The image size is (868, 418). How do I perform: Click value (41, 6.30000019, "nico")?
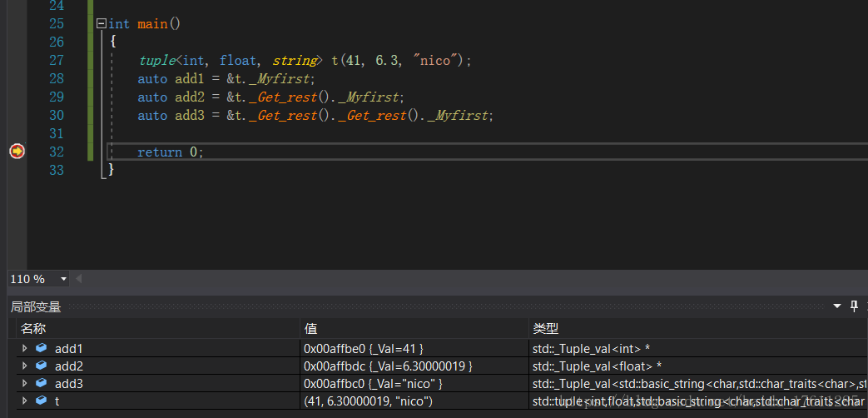click(368, 401)
